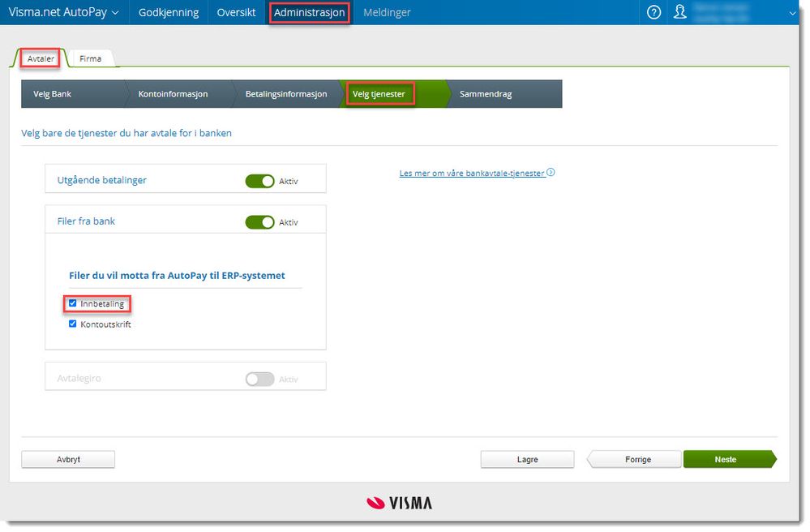This screenshot has width=810, height=532.
Task: Open the Godkjenning menu
Action: pyautogui.click(x=169, y=12)
